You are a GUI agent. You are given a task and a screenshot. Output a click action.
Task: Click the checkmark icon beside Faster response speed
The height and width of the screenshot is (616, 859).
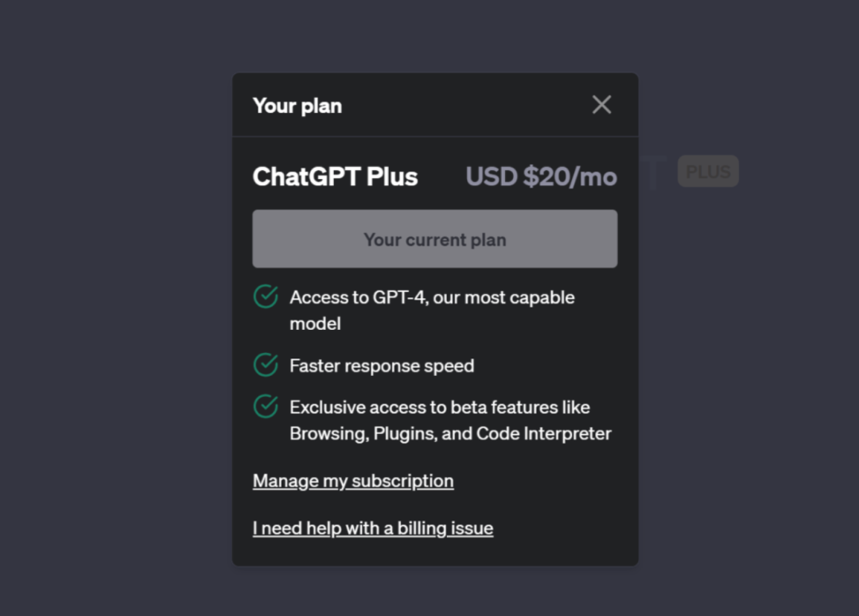coord(266,366)
